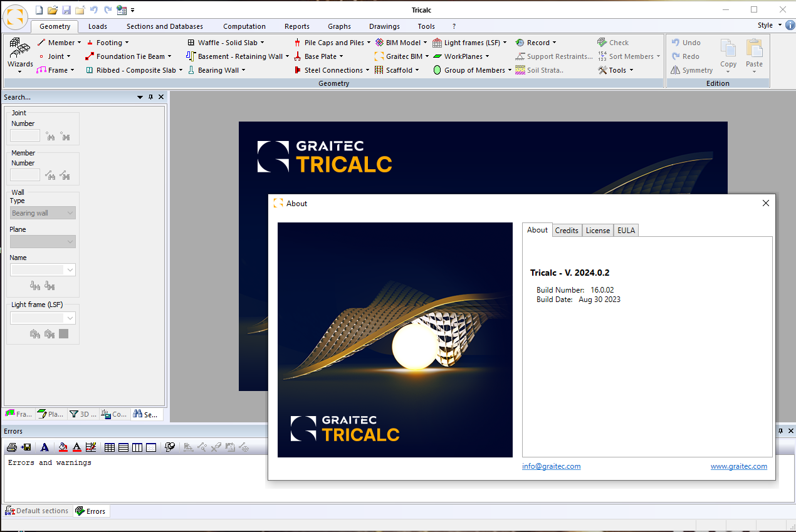Screen dimensions: 796x532
Task: Click the gray square swatch under Light frame
Action: tap(64, 334)
